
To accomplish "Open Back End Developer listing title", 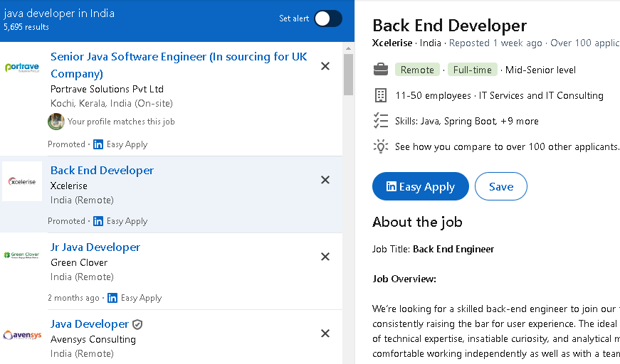I will tap(102, 170).
